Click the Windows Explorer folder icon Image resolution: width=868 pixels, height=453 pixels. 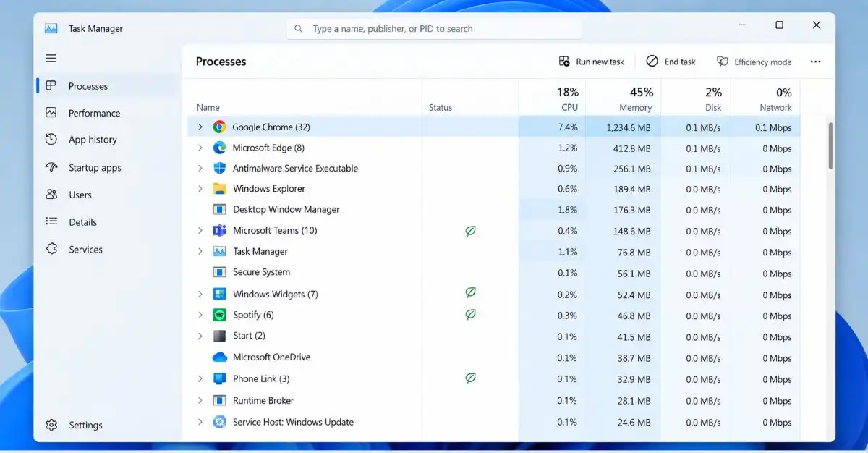tap(219, 189)
